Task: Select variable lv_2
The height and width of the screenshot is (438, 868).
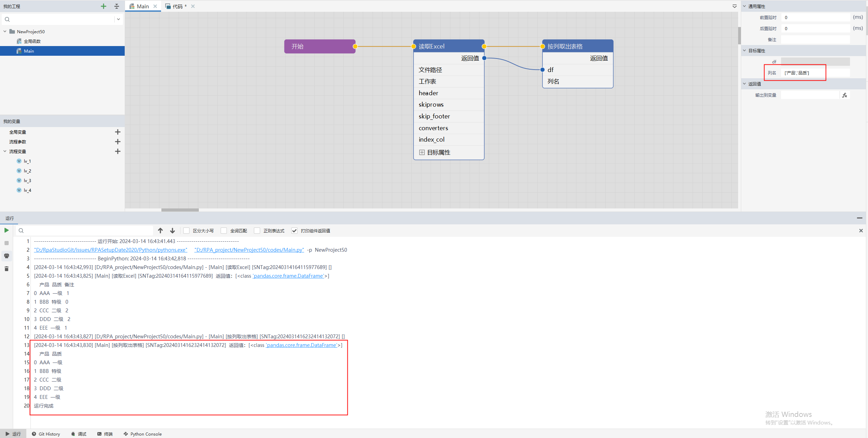Action: 27,171
